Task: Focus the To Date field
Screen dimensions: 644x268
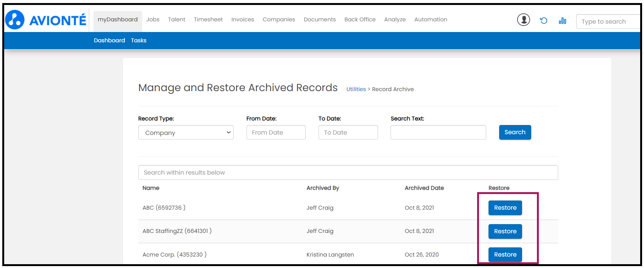Action: click(348, 133)
